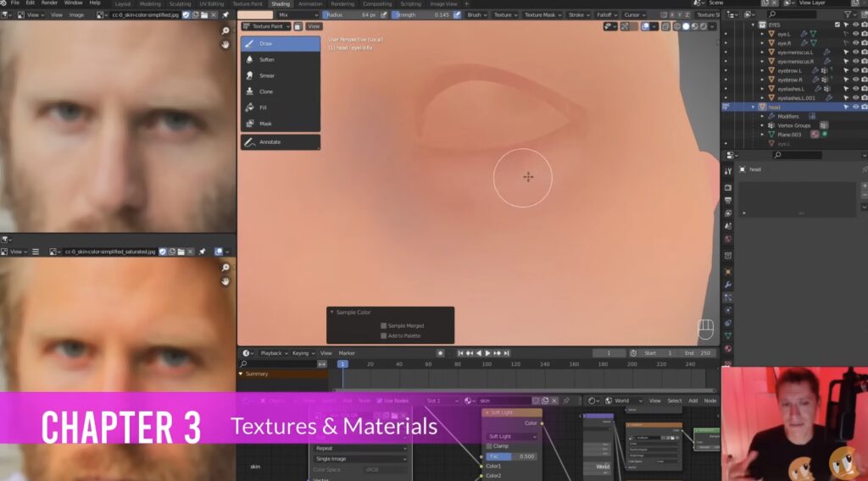The image size is (868, 481).
Task: Click brush color swatch in header
Action: coord(255,15)
